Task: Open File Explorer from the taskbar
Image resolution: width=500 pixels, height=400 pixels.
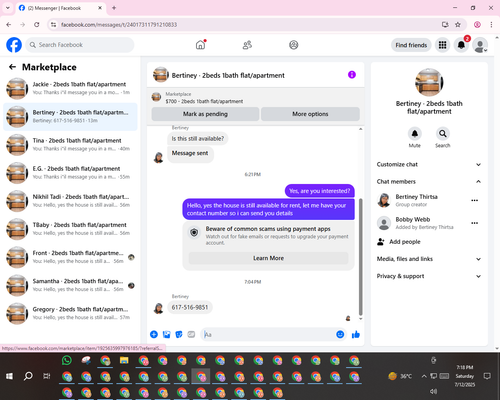Action: click(x=124, y=360)
